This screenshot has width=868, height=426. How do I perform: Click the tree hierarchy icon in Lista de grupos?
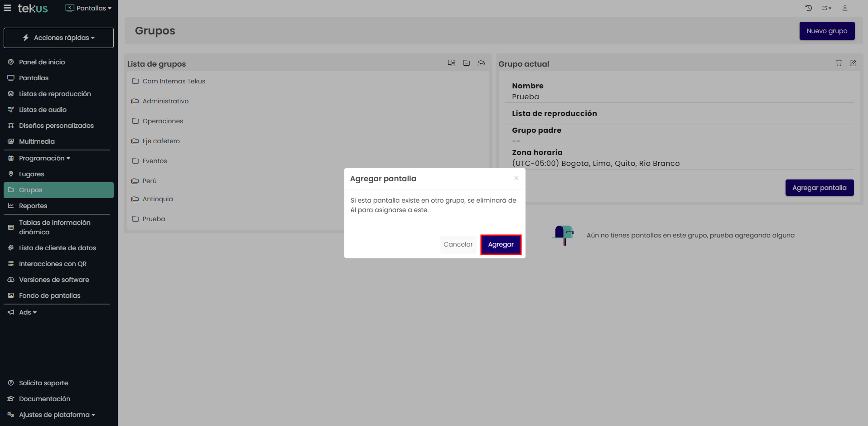coord(451,63)
